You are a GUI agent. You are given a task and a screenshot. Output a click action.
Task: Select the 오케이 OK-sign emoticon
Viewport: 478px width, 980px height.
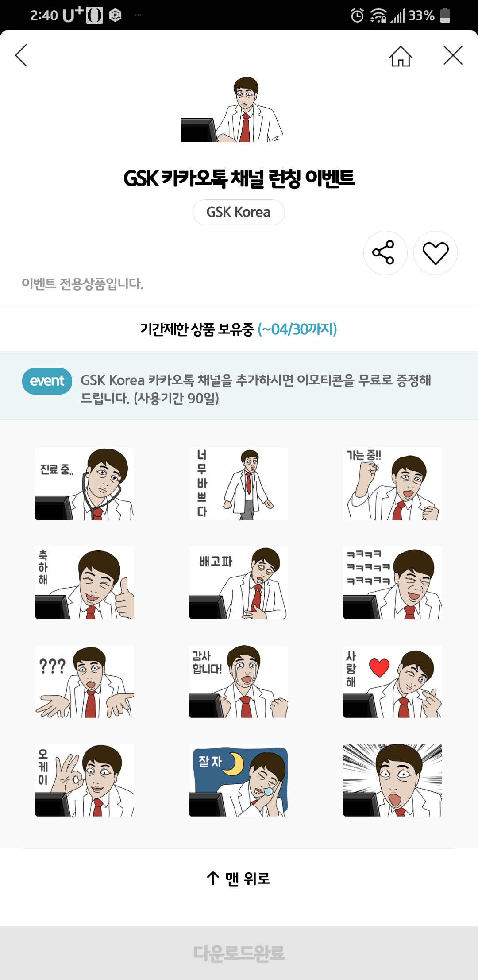[85, 780]
